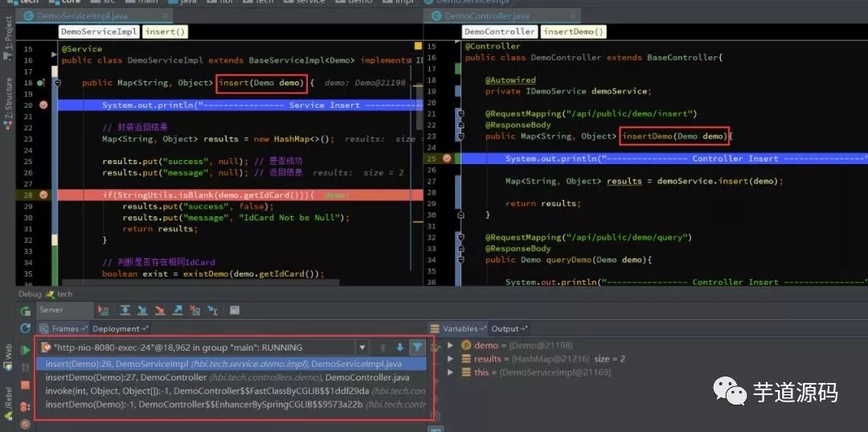Expand the results HashMap variable
The height and width of the screenshot is (432, 868).
[x=450, y=359]
